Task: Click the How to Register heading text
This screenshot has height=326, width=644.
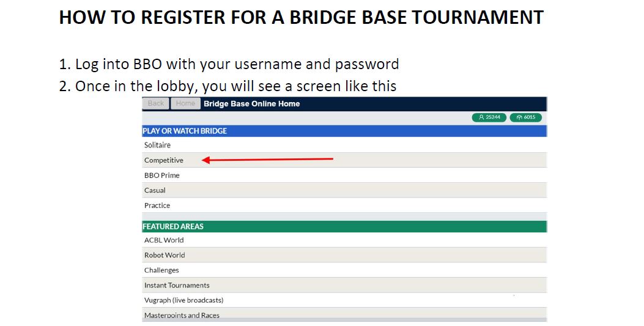Action: tap(301, 18)
